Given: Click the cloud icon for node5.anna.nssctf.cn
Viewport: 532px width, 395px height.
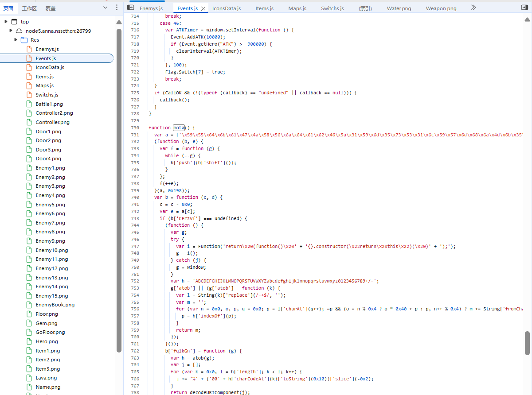Looking at the screenshot, I should (19, 31).
